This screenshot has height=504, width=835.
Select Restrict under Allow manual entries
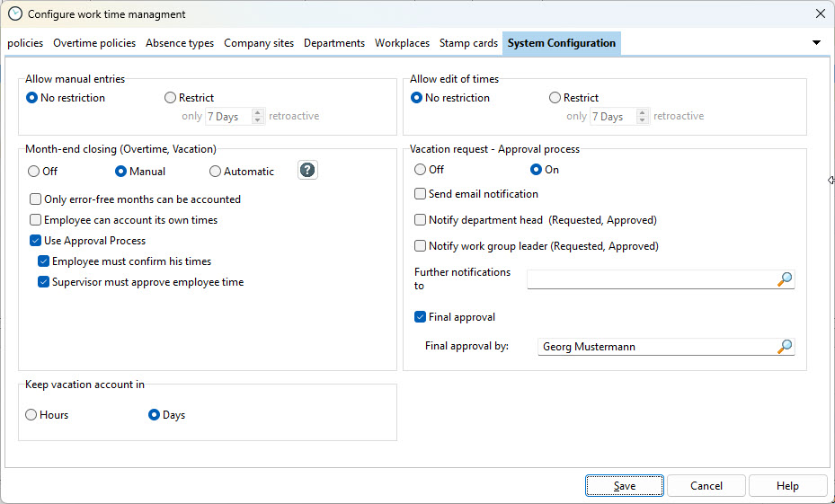[x=171, y=98]
